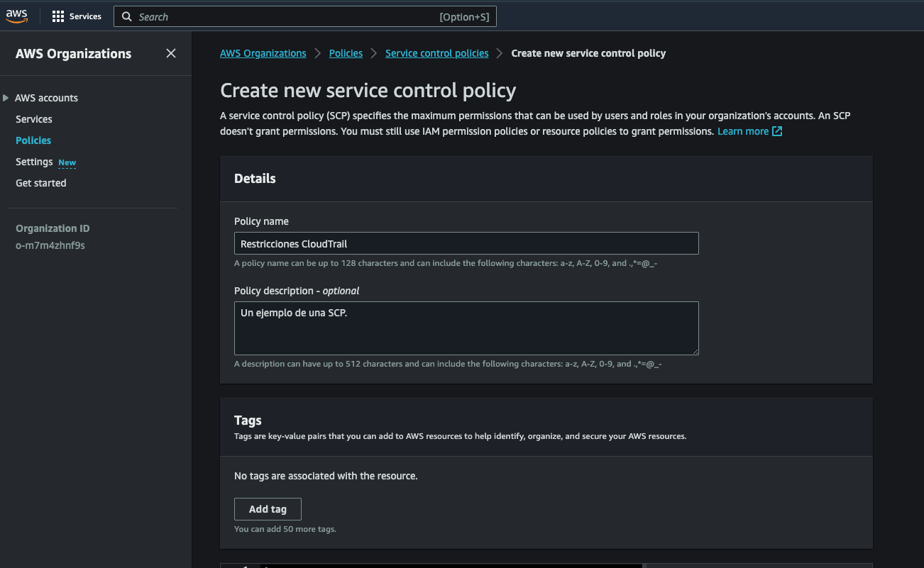Click the 'No tags are associated' message
The image size is (924, 568).
coord(326,476)
